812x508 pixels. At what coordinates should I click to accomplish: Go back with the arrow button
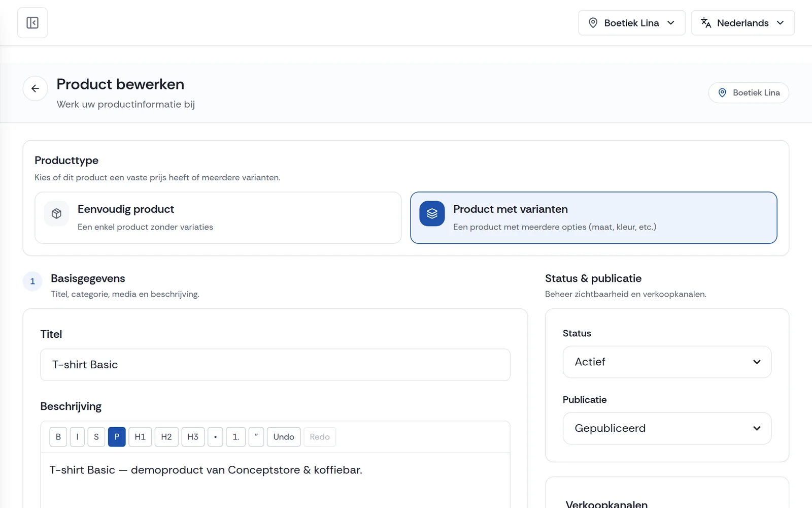35,88
